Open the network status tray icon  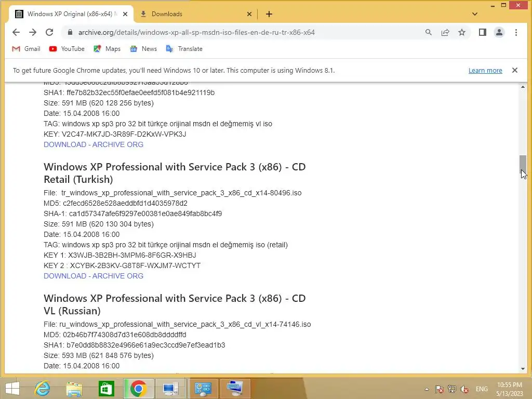(452, 389)
